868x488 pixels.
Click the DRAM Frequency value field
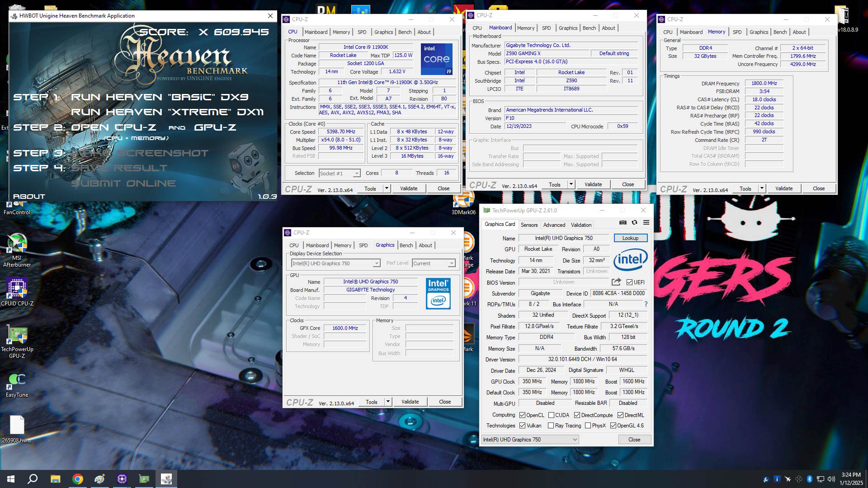764,83
